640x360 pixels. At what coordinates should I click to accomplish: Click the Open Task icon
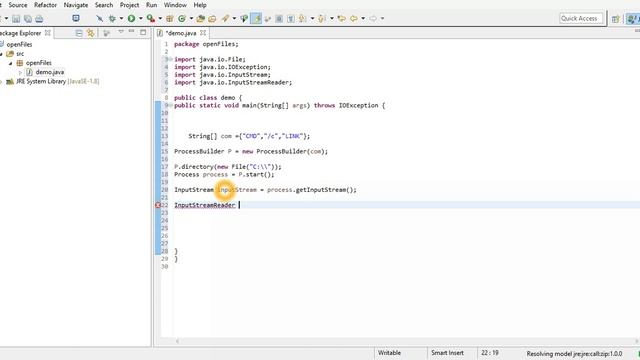[212, 18]
